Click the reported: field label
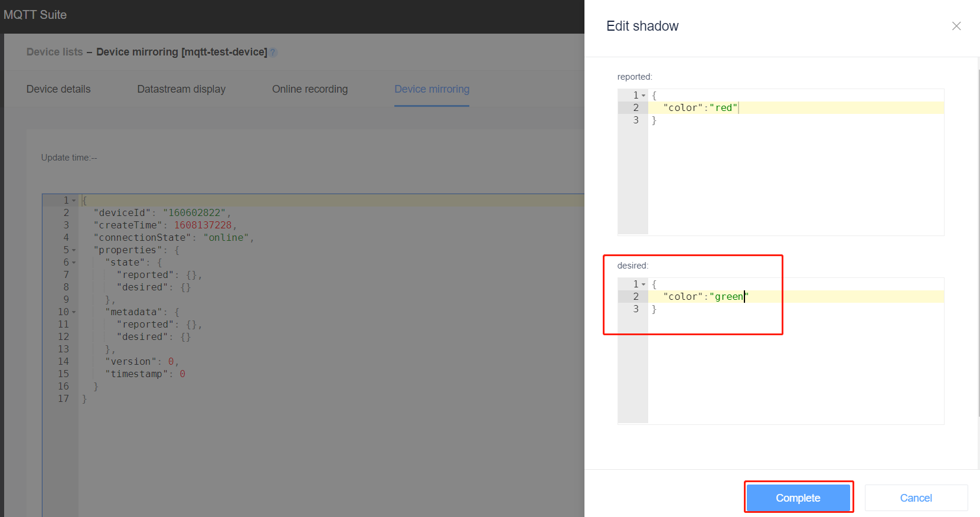Image resolution: width=980 pixels, height=517 pixels. click(x=635, y=77)
